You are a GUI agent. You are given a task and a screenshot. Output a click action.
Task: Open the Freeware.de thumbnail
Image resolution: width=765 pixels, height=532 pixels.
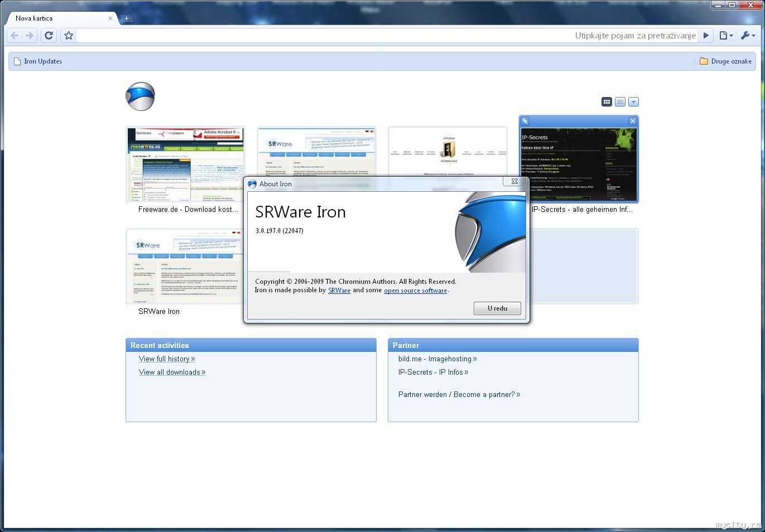click(185, 165)
